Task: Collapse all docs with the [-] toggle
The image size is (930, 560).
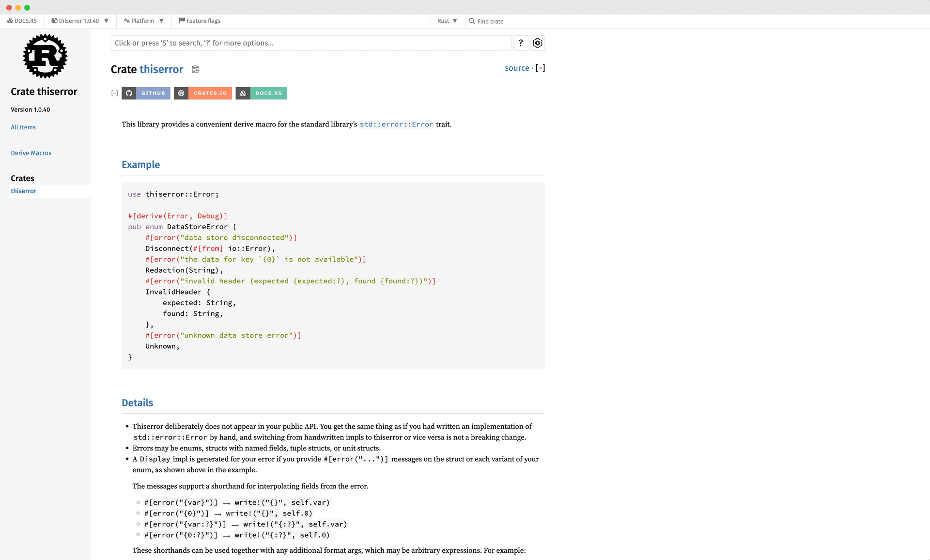Action: coord(540,68)
